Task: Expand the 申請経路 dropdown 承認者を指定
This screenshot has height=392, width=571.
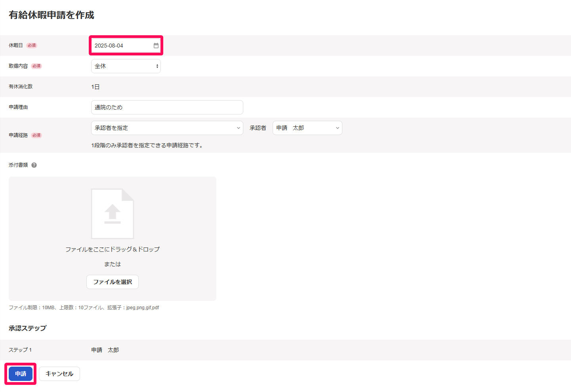Action: tap(167, 128)
